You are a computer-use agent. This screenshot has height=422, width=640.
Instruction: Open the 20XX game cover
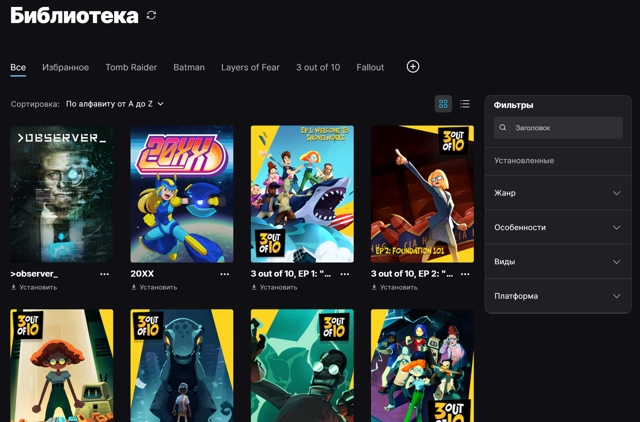(182, 194)
